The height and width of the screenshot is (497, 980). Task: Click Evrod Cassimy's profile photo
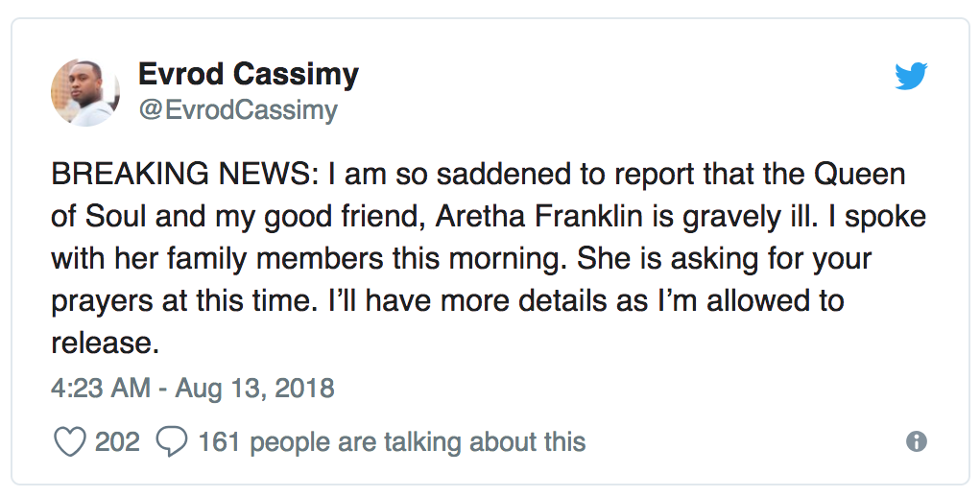[x=84, y=92]
